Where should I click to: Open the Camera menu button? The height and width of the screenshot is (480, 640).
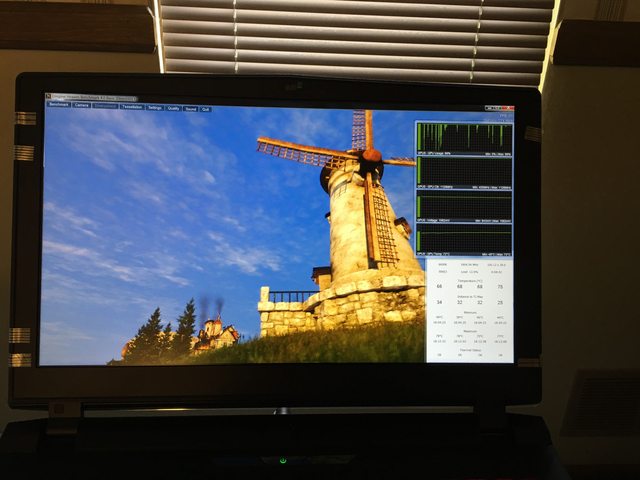(x=82, y=105)
